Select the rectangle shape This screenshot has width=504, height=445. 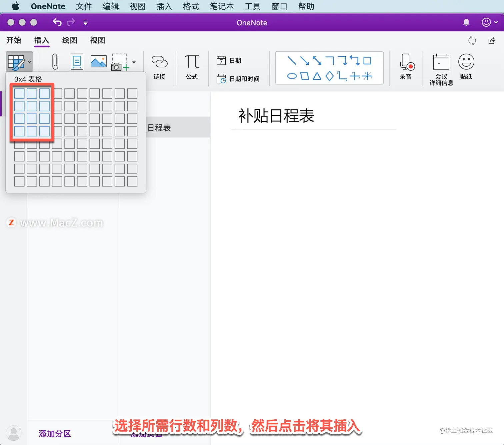point(367,60)
